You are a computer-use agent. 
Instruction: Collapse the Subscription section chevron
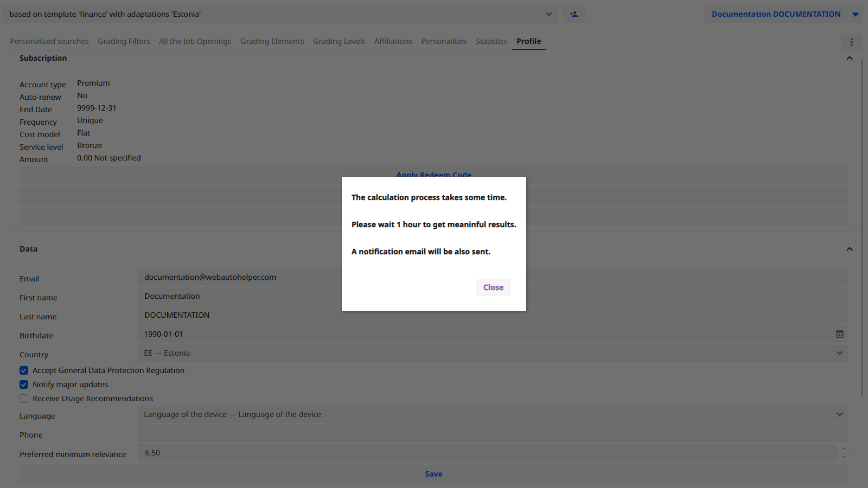coord(849,59)
